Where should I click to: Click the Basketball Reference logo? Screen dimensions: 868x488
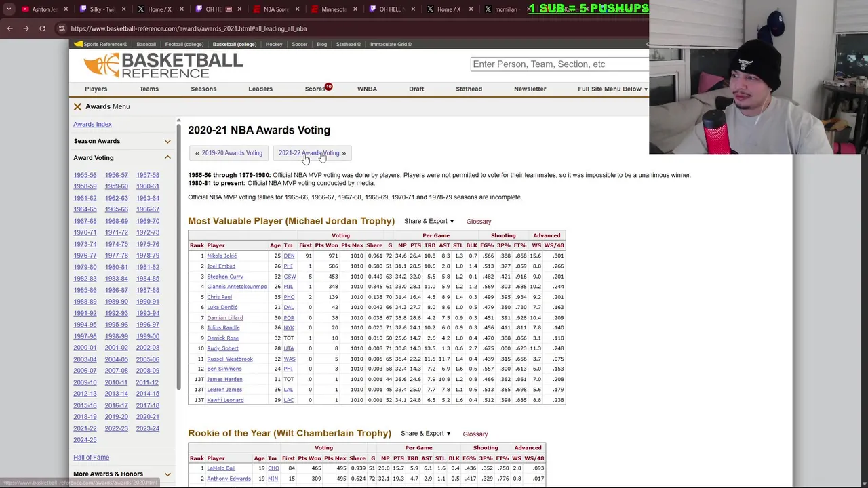pos(163,65)
